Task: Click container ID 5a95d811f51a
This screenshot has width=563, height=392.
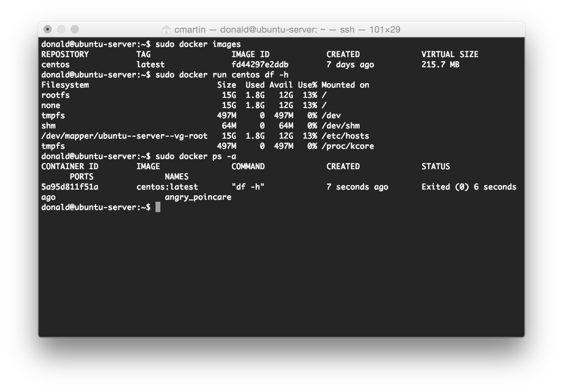Action: pyautogui.click(x=70, y=187)
